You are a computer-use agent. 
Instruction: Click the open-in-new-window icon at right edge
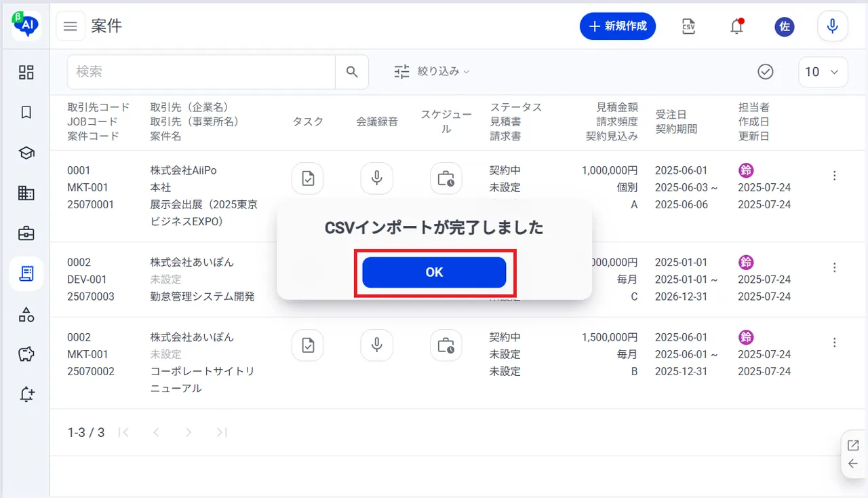point(853,446)
